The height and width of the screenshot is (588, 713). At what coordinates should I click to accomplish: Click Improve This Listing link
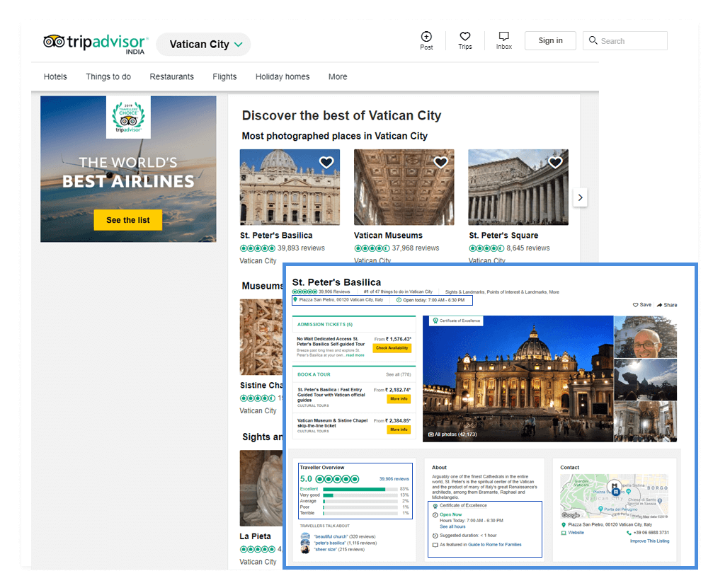point(649,541)
